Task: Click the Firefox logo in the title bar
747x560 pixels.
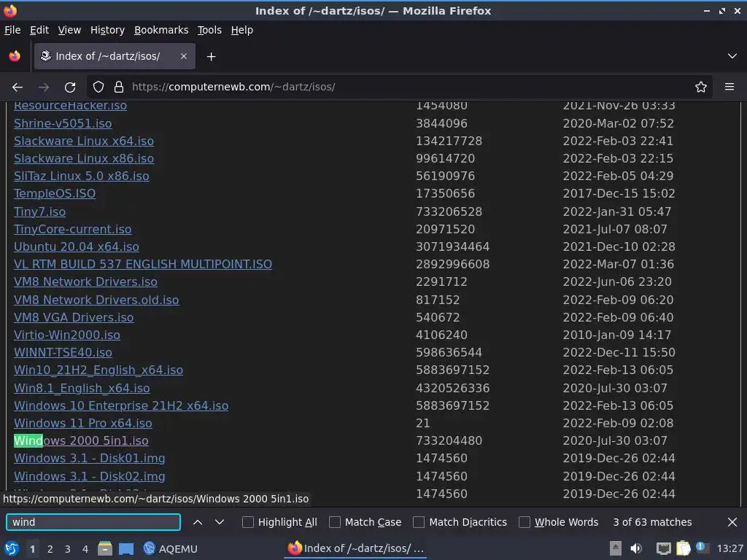Action: [x=10, y=10]
